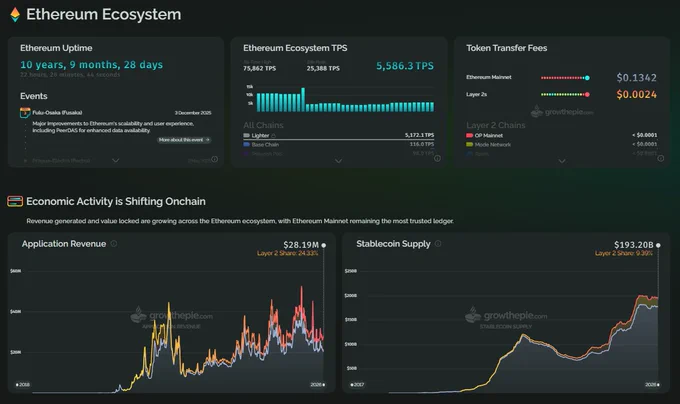
Task: Click the OP Mainnet red chain icon
Action: pos(469,135)
